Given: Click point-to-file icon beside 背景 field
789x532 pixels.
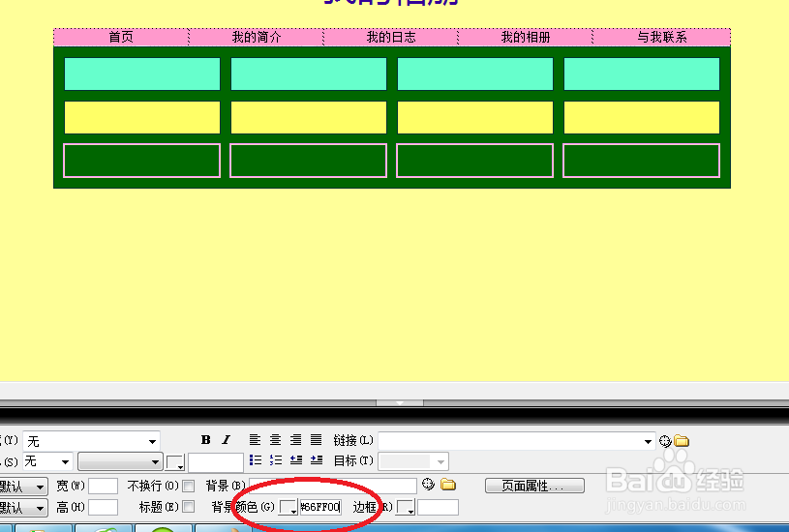Looking at the screenshot, I should [x=428, y=485].
